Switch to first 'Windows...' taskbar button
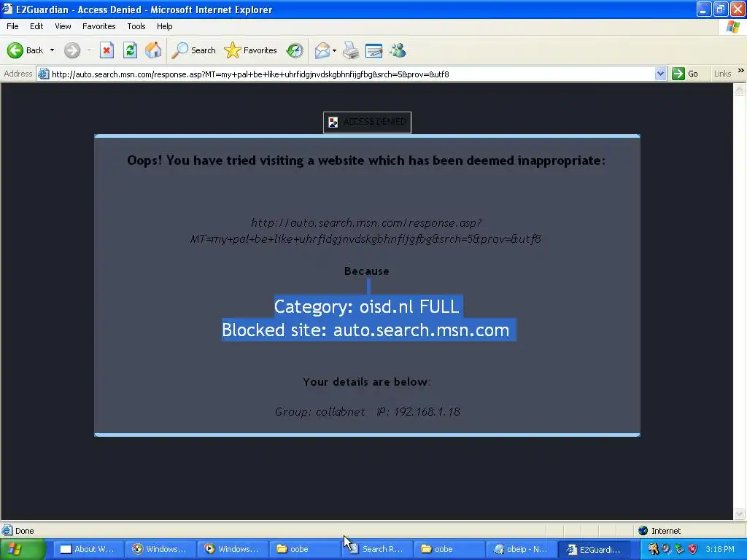 tap(160, 549)
